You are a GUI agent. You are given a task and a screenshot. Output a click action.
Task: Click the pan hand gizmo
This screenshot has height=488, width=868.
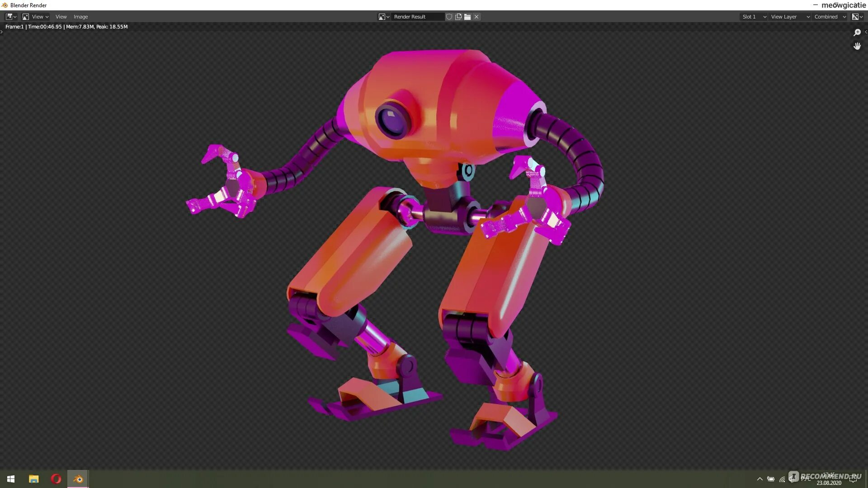tap(857, 46)
